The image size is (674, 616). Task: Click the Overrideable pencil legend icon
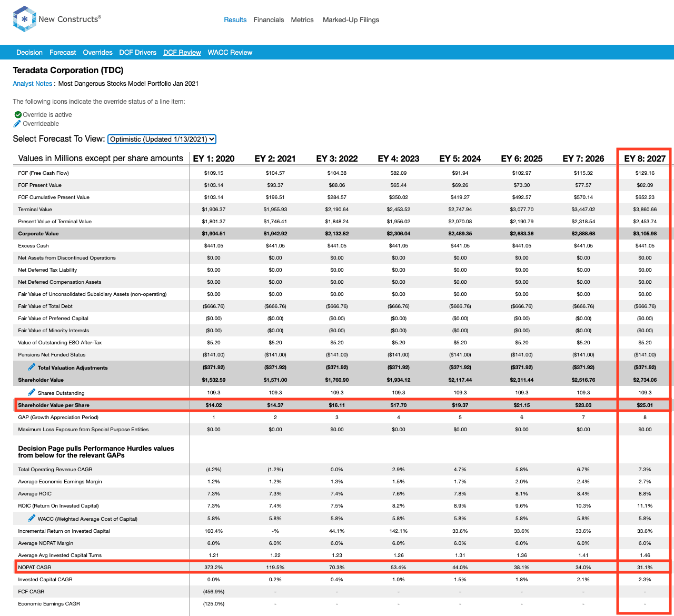(x=17, y=124)
